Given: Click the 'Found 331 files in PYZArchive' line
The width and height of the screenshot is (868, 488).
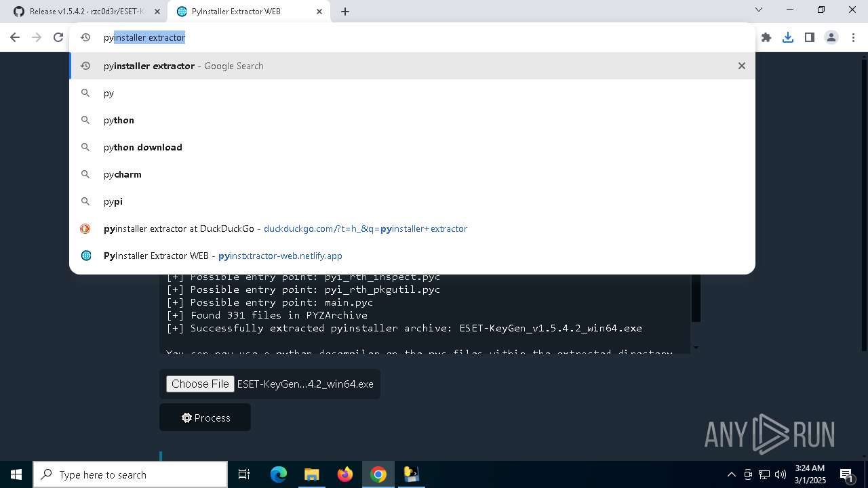Looking at the screenshot, I should pos(267,315).
